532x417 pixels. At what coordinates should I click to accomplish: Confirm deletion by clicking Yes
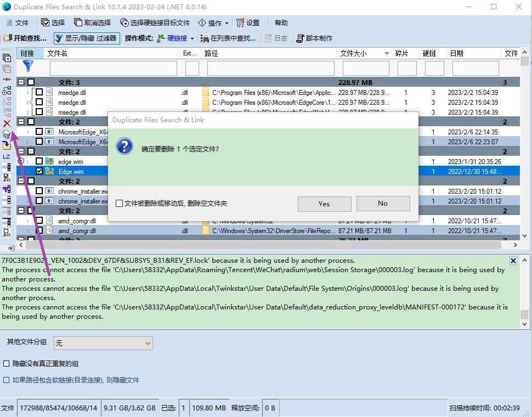[324, 204]
